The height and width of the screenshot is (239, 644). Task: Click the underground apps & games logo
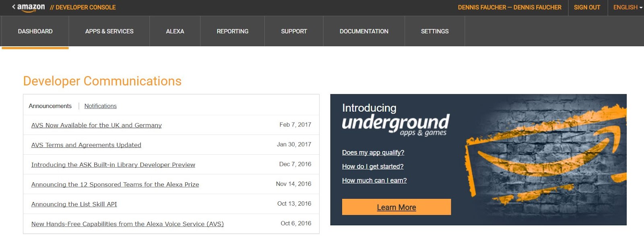(395, 125)
